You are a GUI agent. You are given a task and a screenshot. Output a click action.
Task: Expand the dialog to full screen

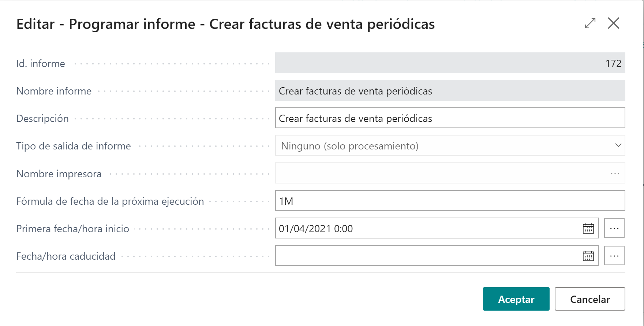pos(590,23)
